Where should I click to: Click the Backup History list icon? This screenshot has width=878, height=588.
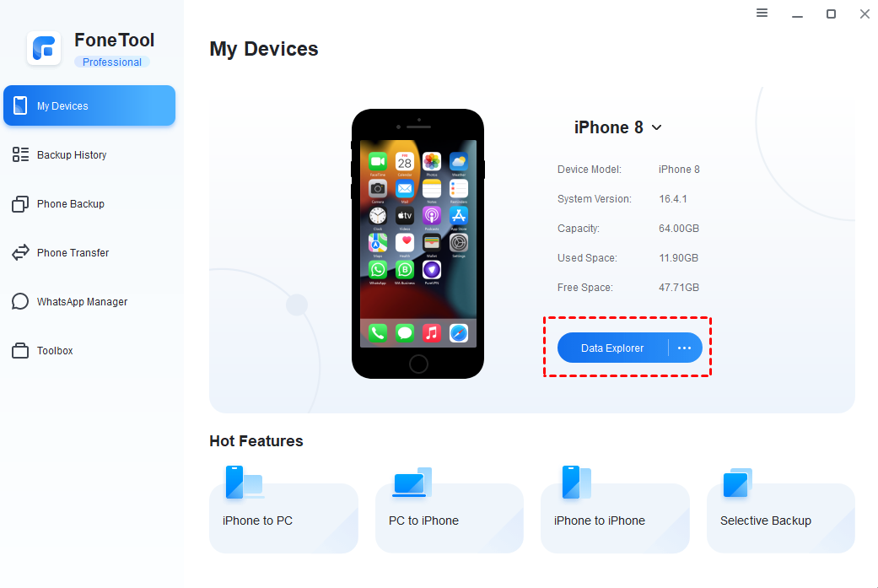coord(20,154)
